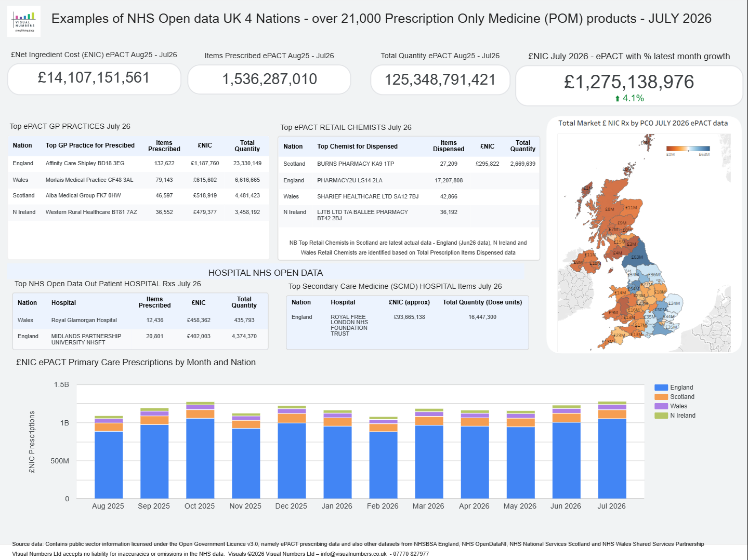Select BURNS PHARMACY KA9 1TP row

[409, 164]
